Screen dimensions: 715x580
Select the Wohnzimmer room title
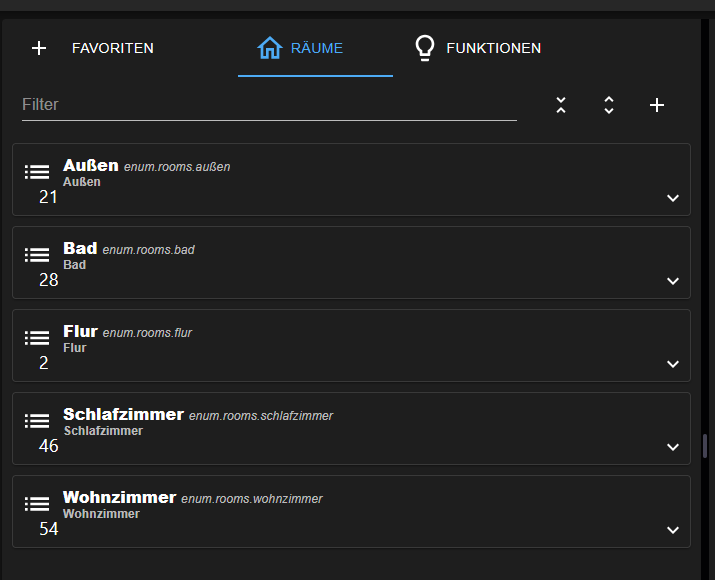coord(119,497)
